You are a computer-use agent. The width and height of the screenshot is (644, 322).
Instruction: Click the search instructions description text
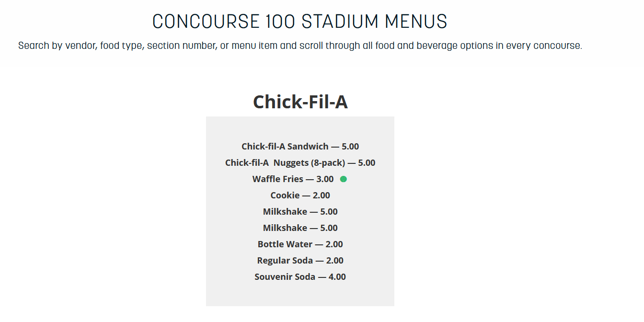300,46
